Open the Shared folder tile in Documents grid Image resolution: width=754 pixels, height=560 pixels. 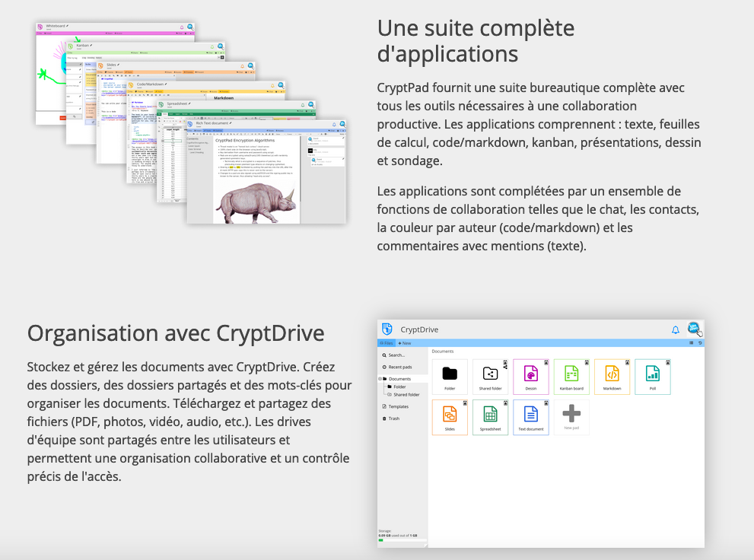490,377
